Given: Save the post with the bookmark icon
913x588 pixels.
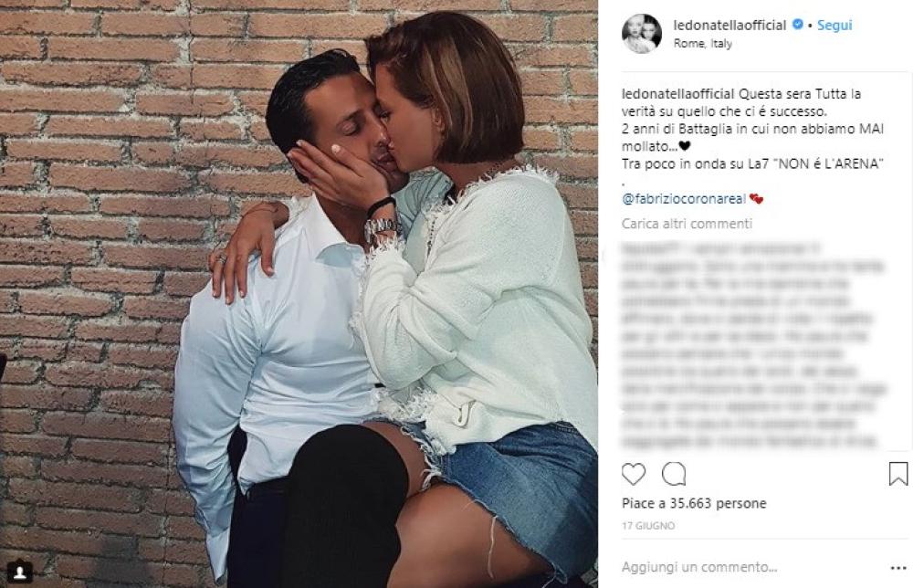Looking at the screenshot, I should click(897, 474).
